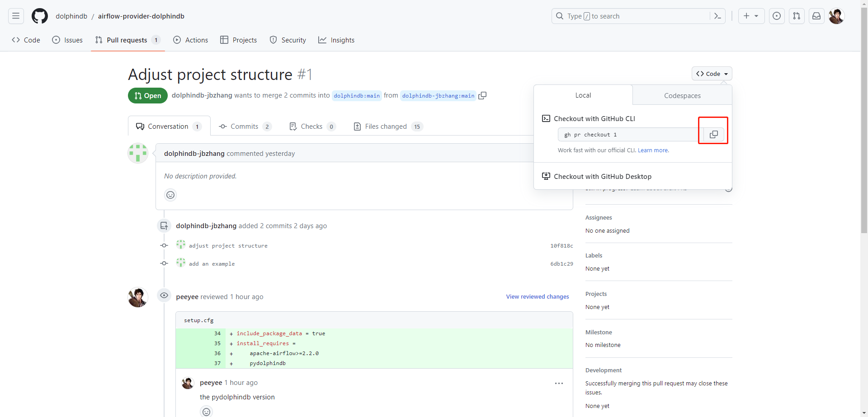Open the Projects tab

coord(239,40)
